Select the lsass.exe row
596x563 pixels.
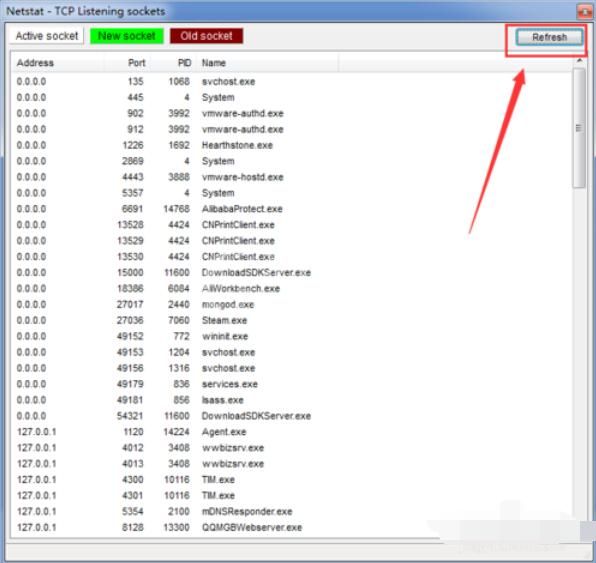292,400
